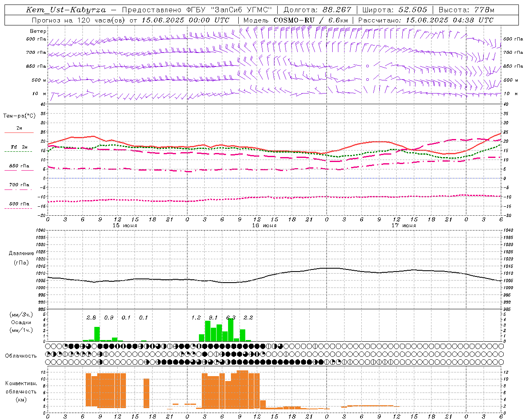This screenshot has height=420, width=525.
Task: Click the 2.8 precipitation total value
Action: [x=91, y=317]
